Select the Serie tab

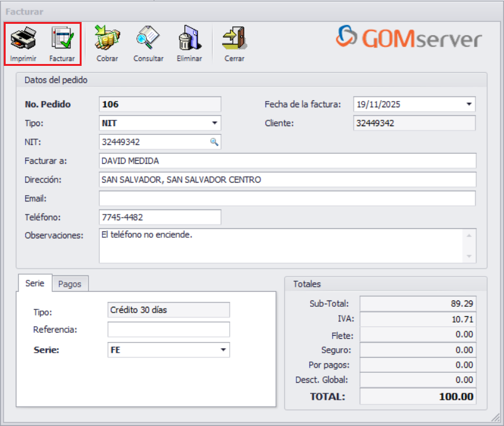[35, 284]
